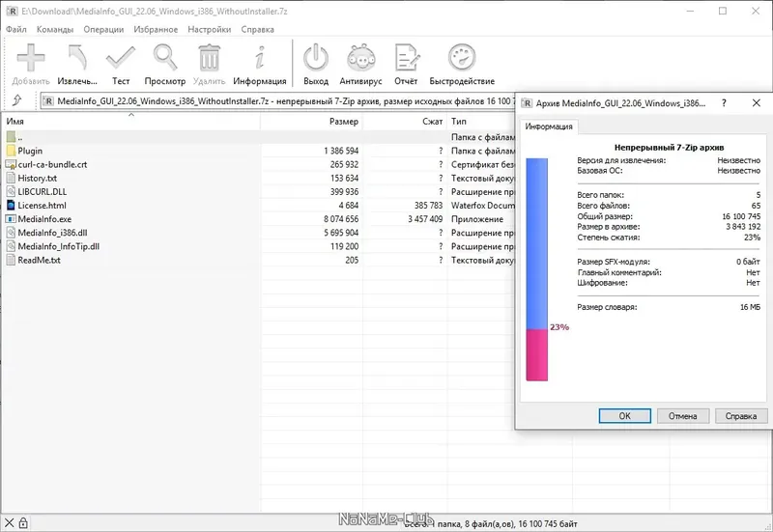
Task: Select the MediaInfo_InfoTip.dll file name
Action: click(59, 247)
